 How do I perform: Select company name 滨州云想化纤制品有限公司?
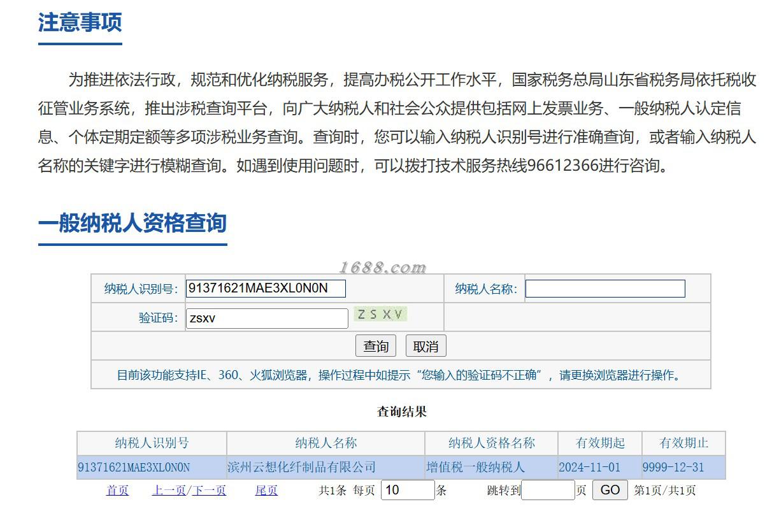click(x=325, y=467)
